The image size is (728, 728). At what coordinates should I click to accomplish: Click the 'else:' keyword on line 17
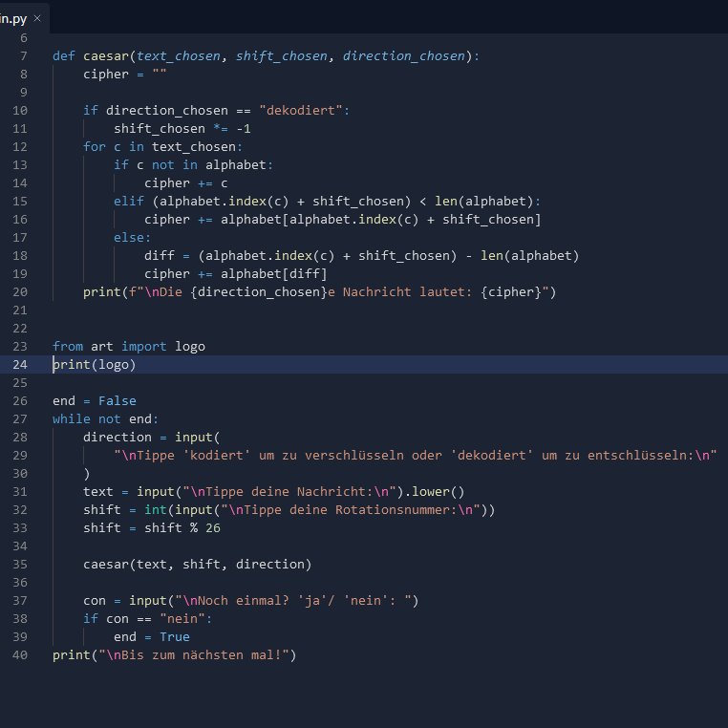tap(133, 238)
